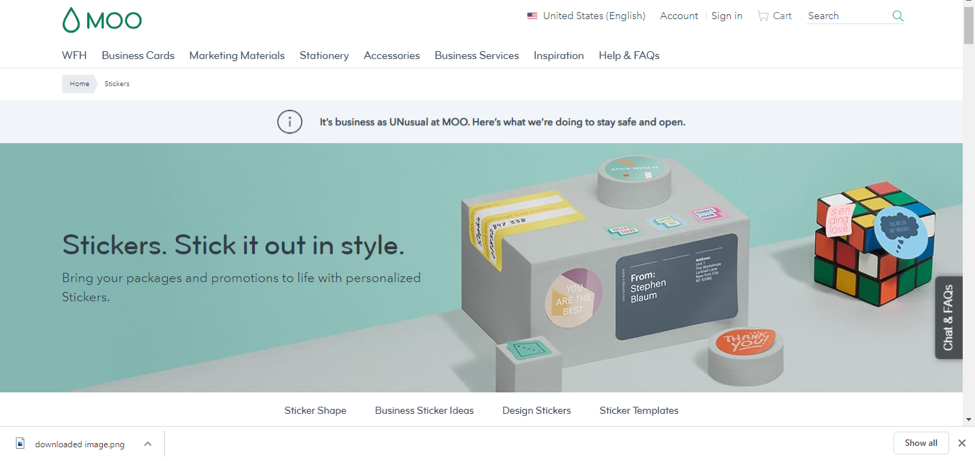Viewport: 975px width, 461px height.
Task: Click the Show all downloads button
Action: click(921, 443)
